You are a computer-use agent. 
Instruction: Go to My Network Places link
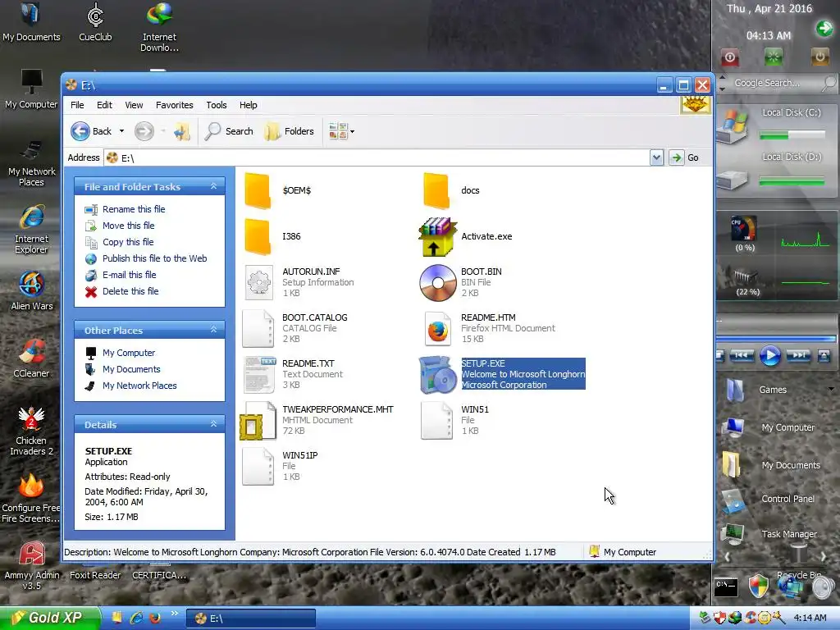tap(139, 386)
